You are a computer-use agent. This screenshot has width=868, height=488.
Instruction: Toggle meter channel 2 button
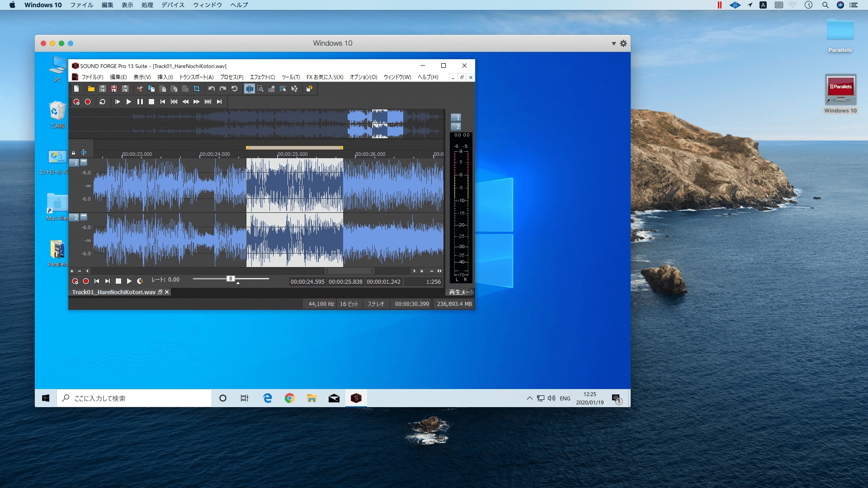coord(456,127)
